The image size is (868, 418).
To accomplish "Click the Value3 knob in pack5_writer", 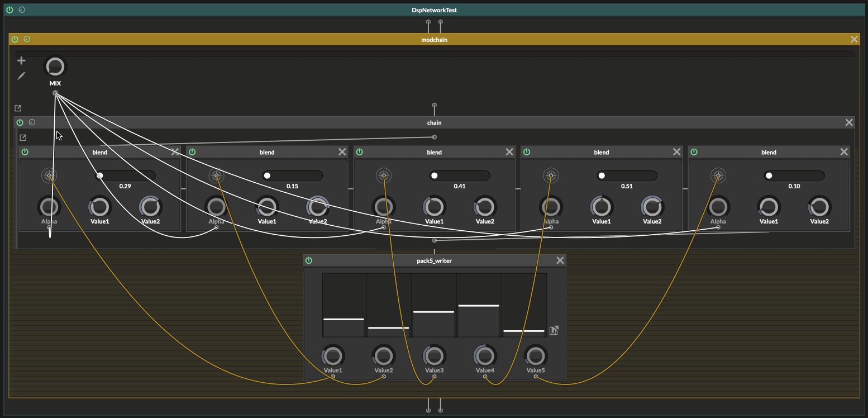I will [x=434, y=356].
